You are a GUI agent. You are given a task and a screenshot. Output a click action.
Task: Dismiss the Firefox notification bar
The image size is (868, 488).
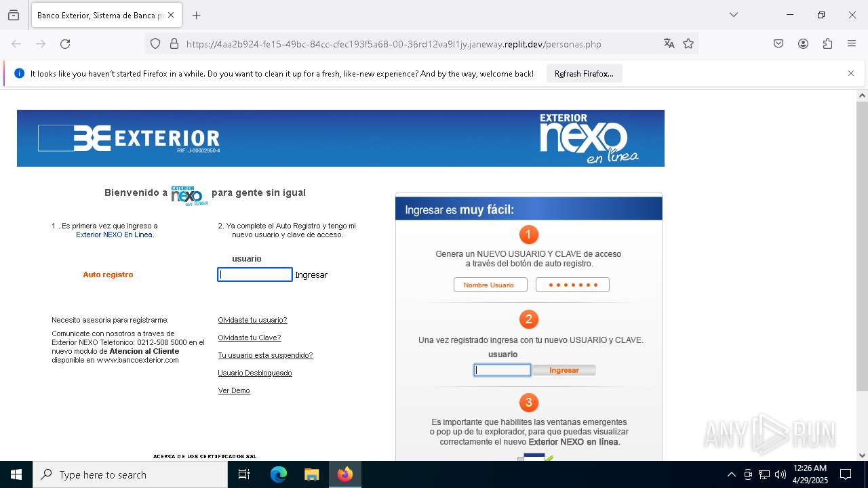coord(851,73)
